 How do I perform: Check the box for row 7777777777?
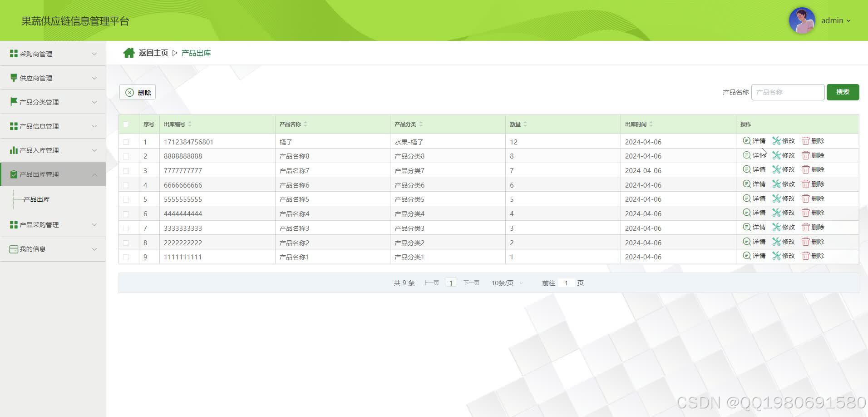click(x=126, y=171)
